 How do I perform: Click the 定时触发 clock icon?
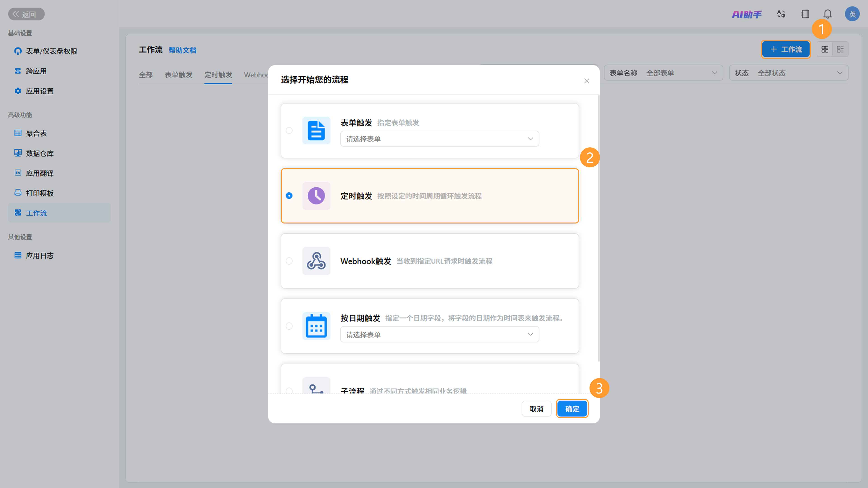(316, 195)
